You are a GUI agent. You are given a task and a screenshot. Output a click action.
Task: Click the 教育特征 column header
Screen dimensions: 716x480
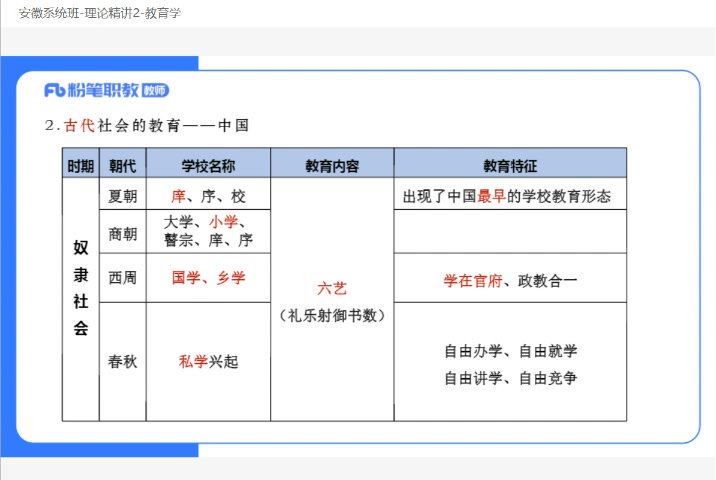pyautogui.click(x=510, y=165)
